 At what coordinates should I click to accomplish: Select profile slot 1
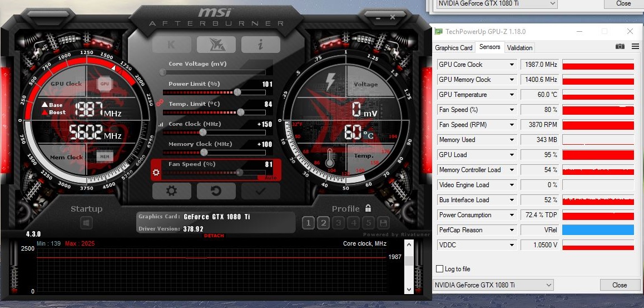point(309,223)
